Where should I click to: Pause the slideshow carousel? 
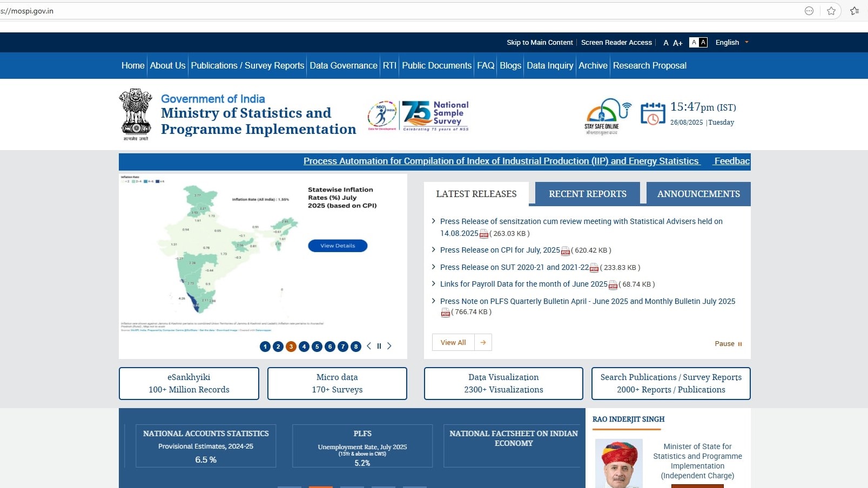pyautogui.click(x=379, y=346)
